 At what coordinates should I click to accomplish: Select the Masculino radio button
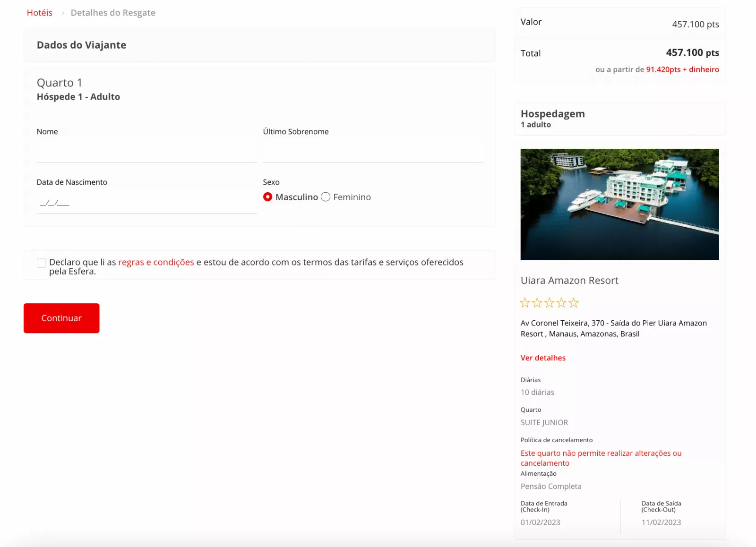click(267, 197)
